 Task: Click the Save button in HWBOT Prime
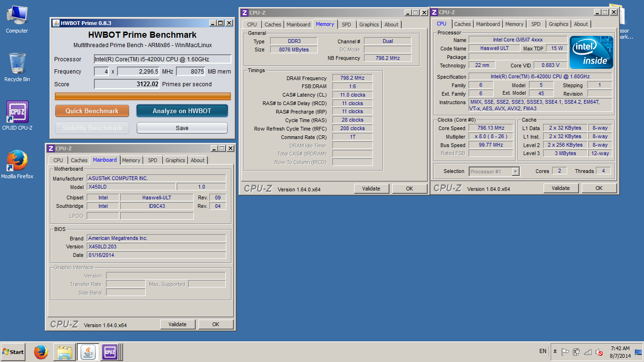[182, 128]
